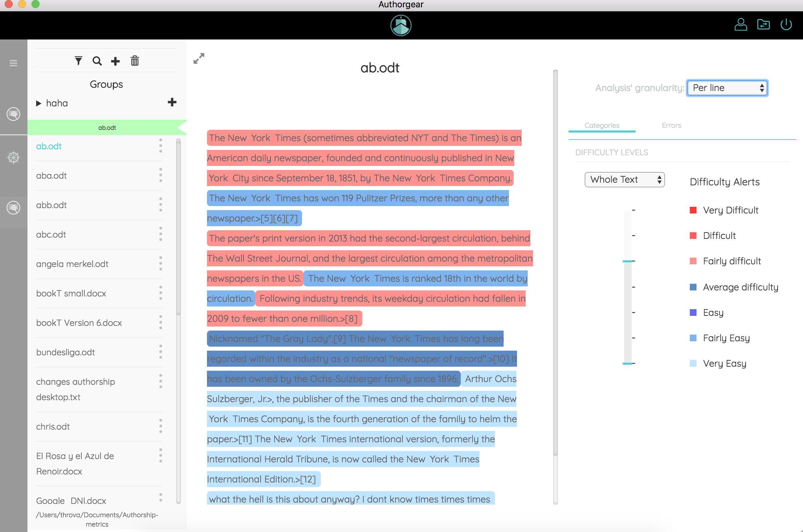
Task: Open options dots for changes authorship desktop.txt
Action: coord(161,381)
